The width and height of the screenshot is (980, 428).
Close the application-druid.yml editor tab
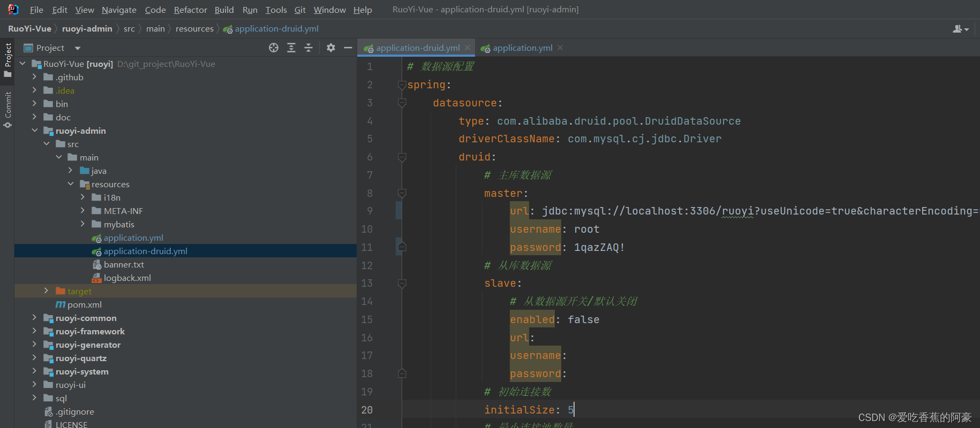468,48
